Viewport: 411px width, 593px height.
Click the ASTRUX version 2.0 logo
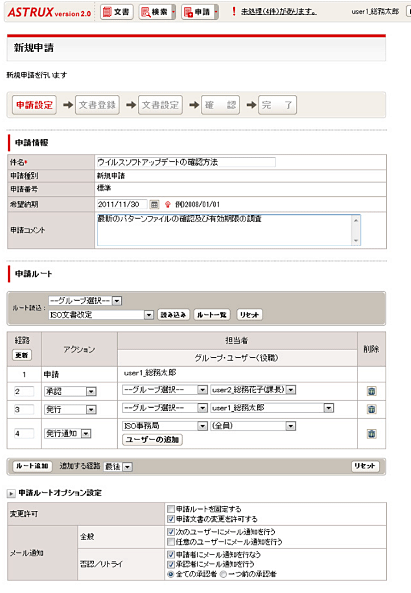coord(49,12)
